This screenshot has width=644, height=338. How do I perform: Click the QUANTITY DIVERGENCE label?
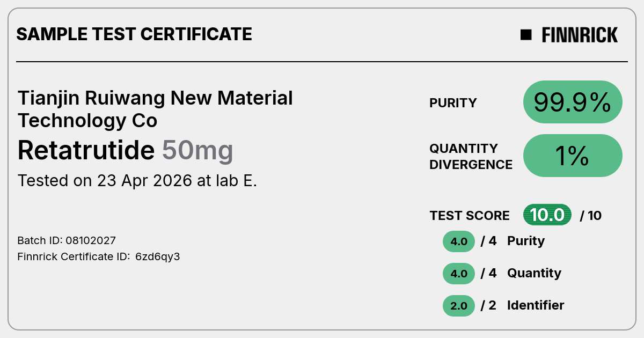(471, 156)
